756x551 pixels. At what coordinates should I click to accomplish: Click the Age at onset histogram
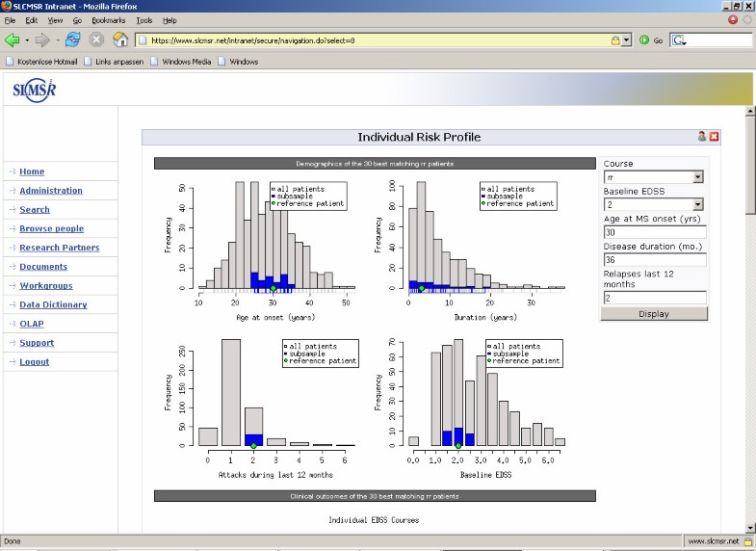pos(260,250)
